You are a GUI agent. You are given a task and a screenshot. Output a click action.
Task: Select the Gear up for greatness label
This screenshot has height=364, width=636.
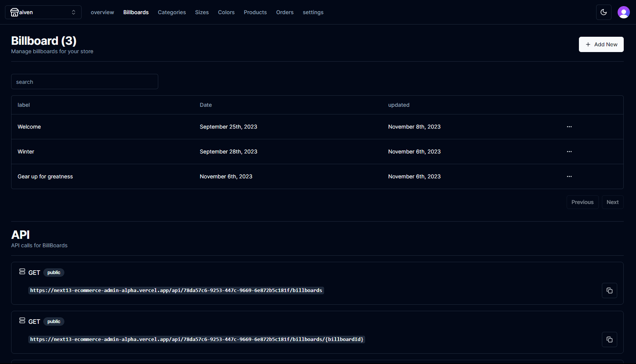[45, 176]
